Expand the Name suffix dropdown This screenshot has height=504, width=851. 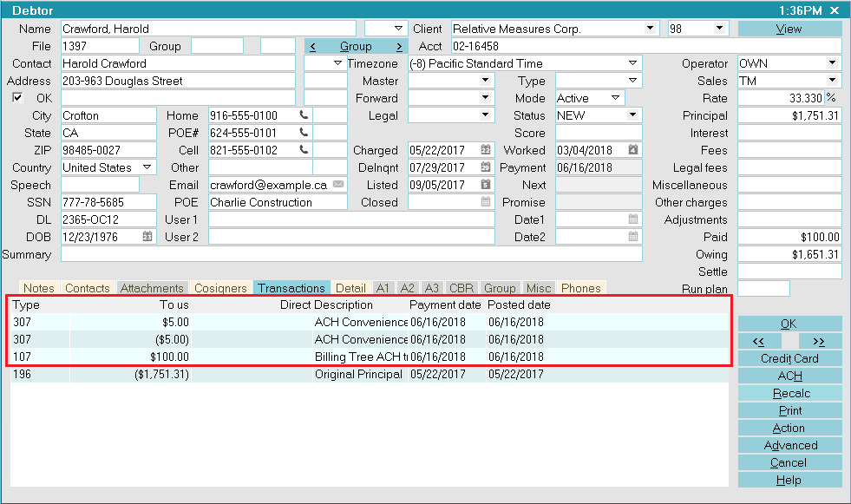pyautogui.click(x=398, y=29)
